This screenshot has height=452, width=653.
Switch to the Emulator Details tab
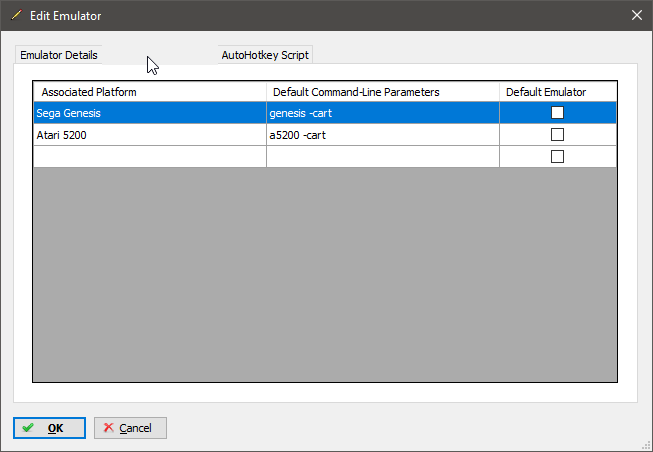[x=59, y=55]
